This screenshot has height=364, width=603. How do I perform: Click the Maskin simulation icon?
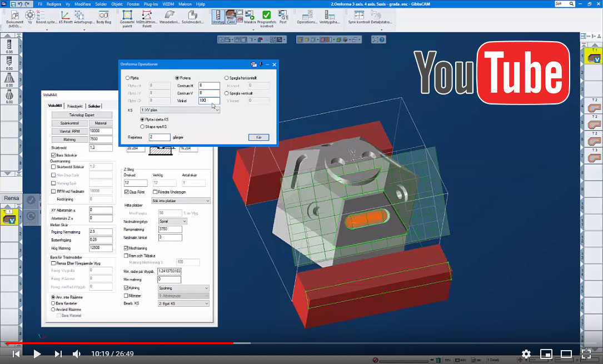tap(250, 16)
